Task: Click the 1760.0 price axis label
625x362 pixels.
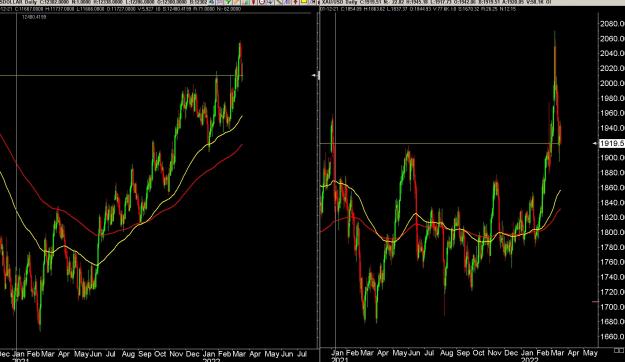Action: pyautogui.click(x=612, y=262)
